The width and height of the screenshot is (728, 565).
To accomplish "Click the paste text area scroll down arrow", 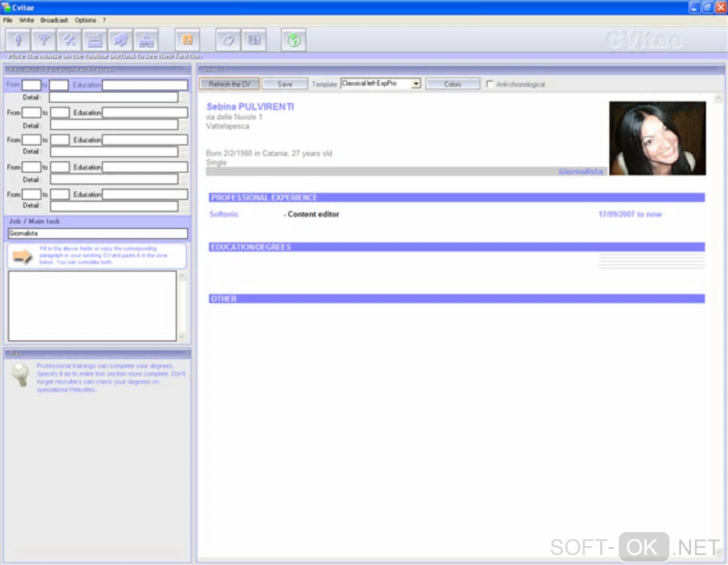I will 181,336.
